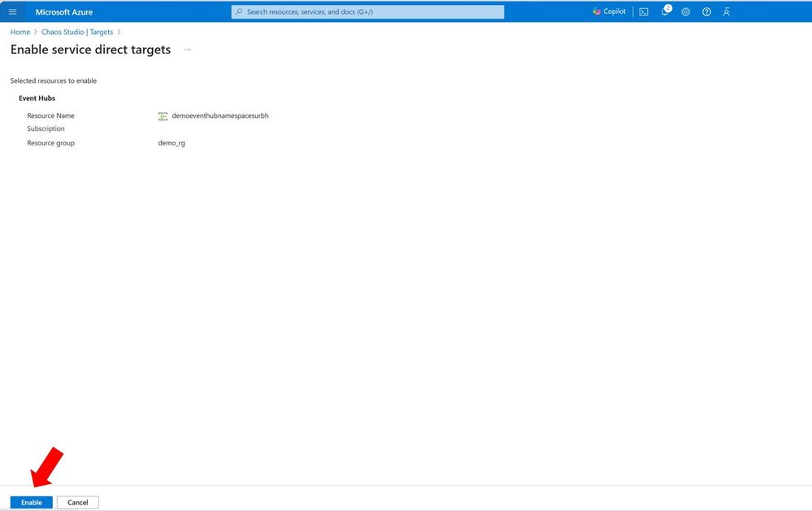This screenshot has width=812, height=511.
Task: Open the help question mark menu
Action: point(706,12)
